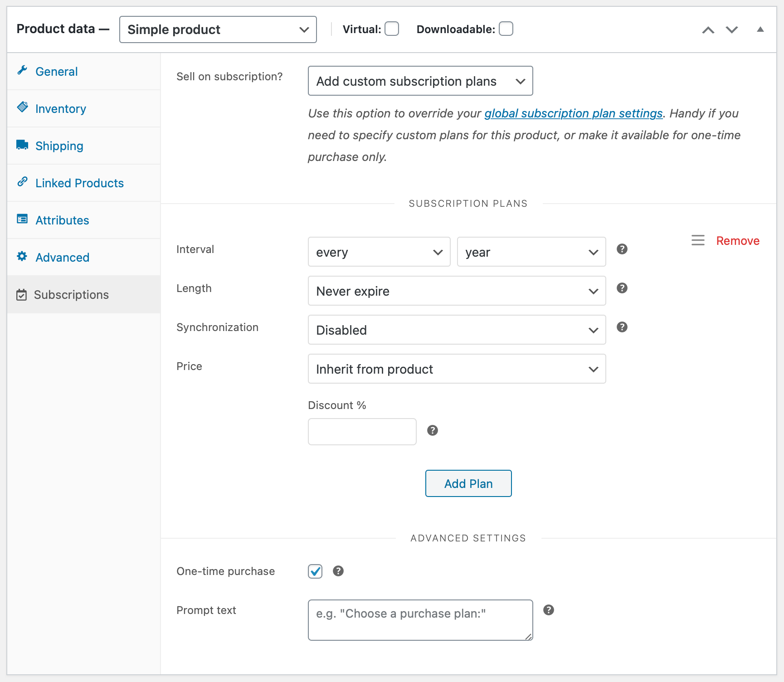The height and width of the screenshot is (682, 784).
Task: Click the Synchronization help tooltip icon
Action: click(622, 327)
